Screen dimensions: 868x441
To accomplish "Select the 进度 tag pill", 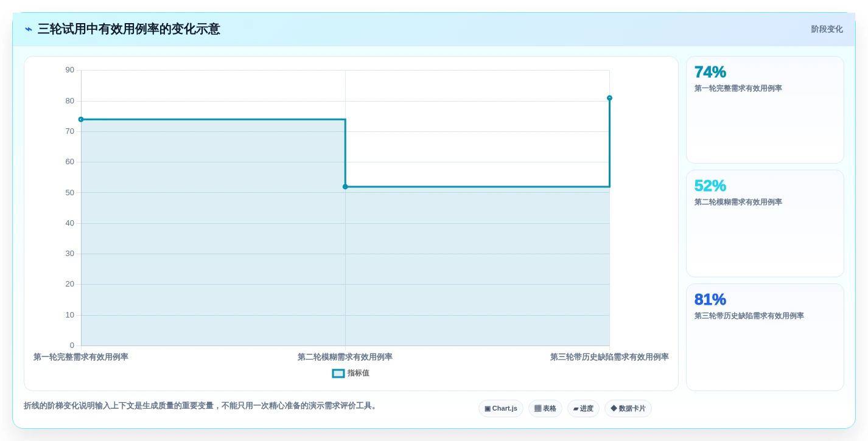I will click(x=583, y=408).
